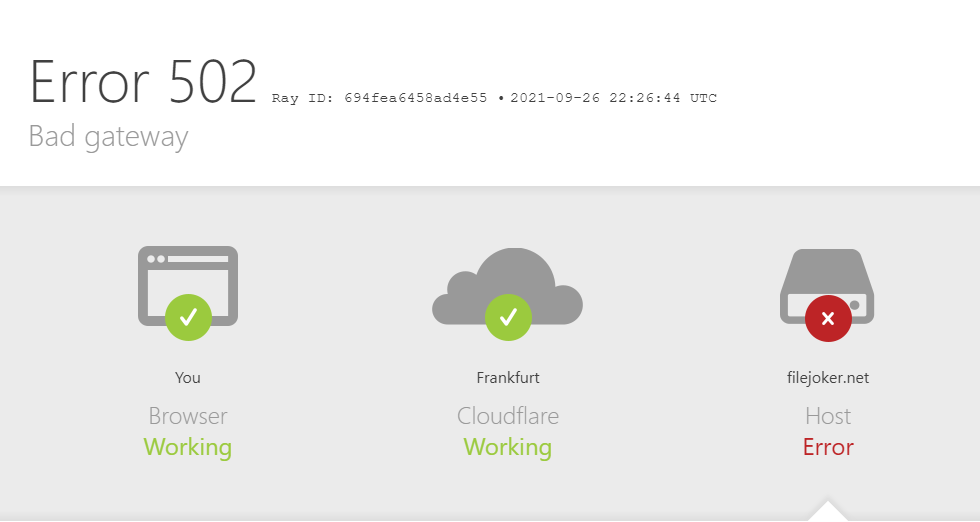Image resolution: width=980 pixels, height=522 pixels.
Task: Click the Bad gateway subtitle
Action: (108, 137)
